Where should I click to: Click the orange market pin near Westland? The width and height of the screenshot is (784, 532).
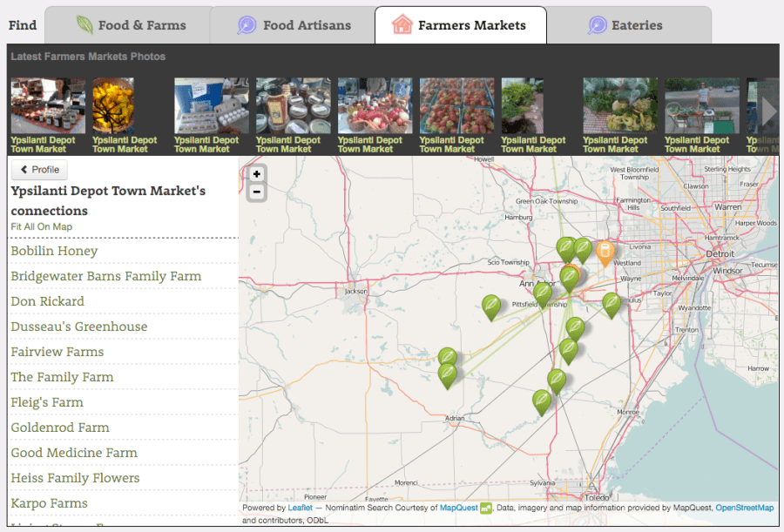tap(605, 253)
